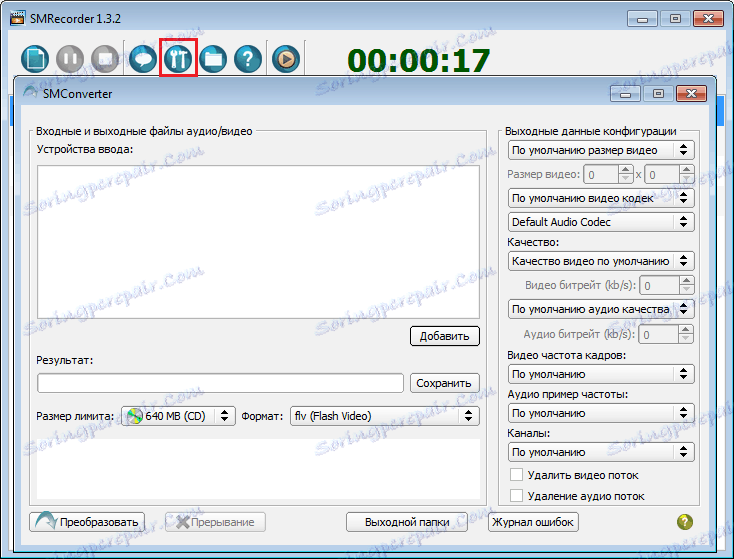Open the Default Audio Codec dropdown
The image size is (734, 559).
(601, 222)
